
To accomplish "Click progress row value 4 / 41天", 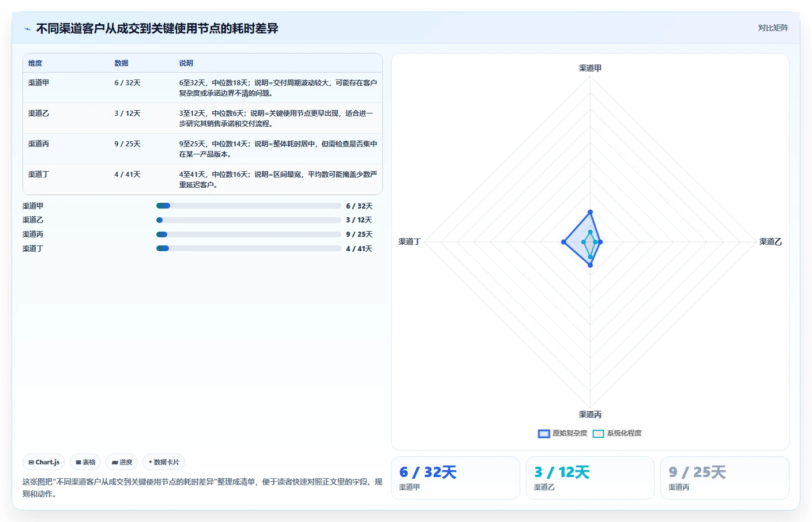I will [x=359, y=249].
